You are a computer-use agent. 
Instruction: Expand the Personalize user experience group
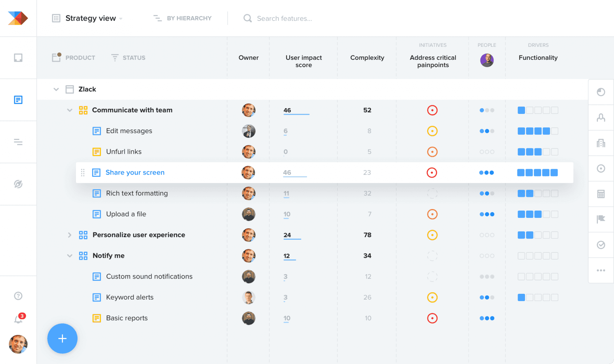(70, 235)
